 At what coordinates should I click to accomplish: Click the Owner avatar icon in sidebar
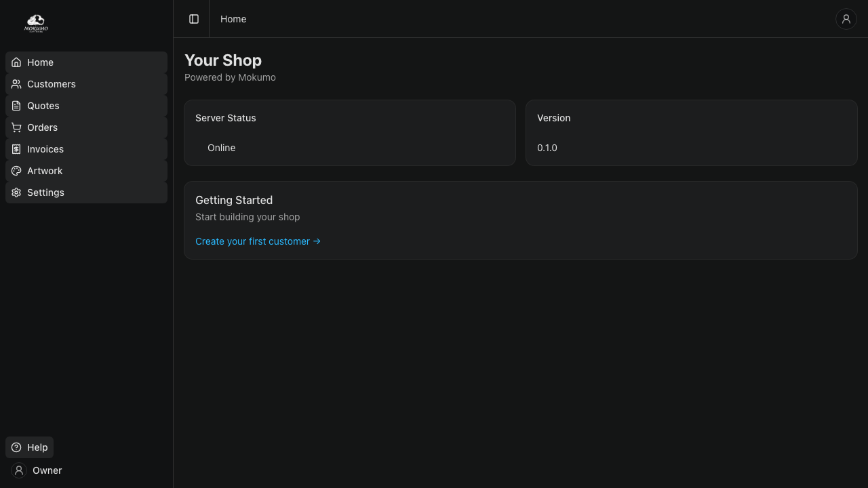pyautogui.click(x=19, y=470)
